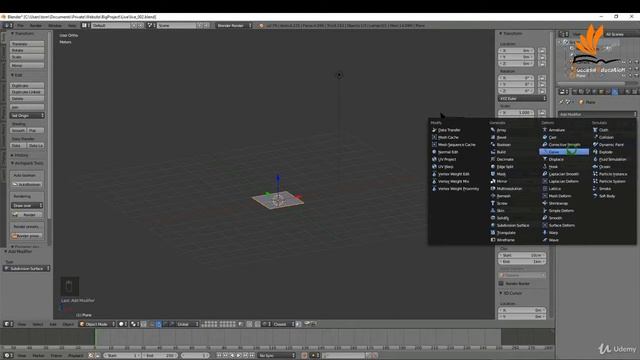Image resolution: width=640 pixels, height=360 pixels.
Task: Open the XYZ Euler rotation mode dropdown
Action: [x=522, y=98]
